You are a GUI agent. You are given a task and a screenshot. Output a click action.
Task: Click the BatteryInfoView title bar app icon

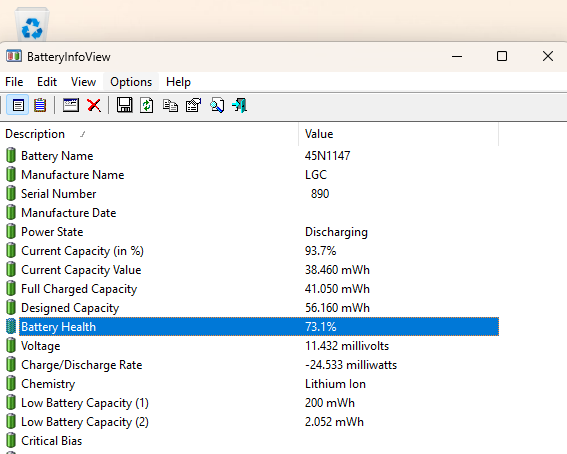(x=14, y=56)
